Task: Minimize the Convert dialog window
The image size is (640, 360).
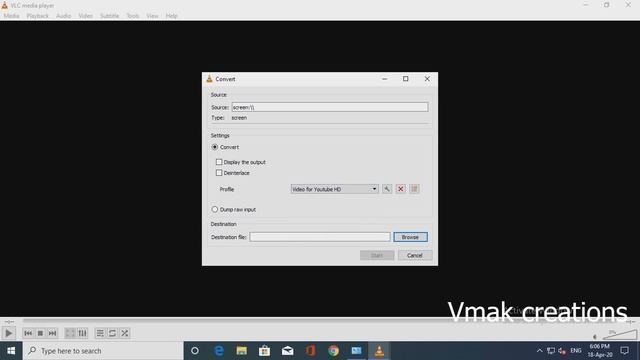Action: (384, 79)
